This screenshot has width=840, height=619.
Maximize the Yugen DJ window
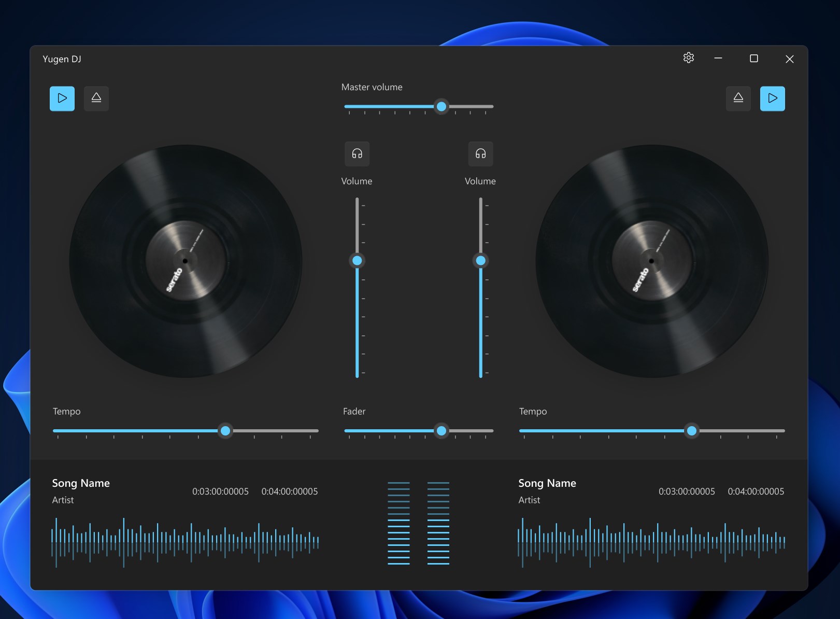(754, 59)
